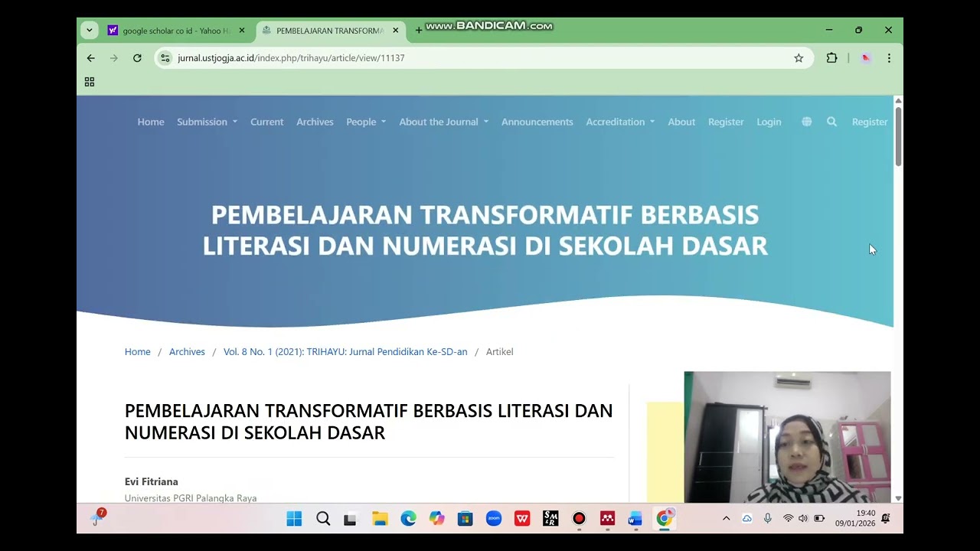Open the volume speaker tray icon
This screenshot has width=980, height=551.
tap(803, 519)
